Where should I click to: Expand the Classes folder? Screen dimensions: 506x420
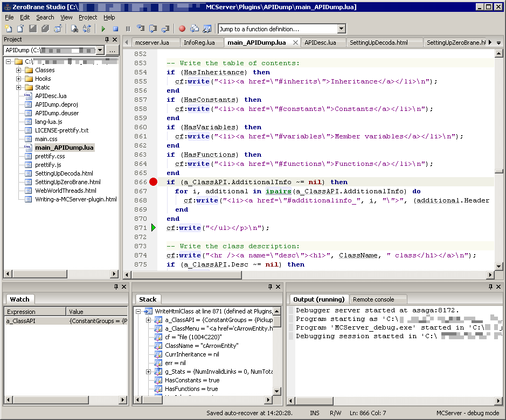[x=19, y=70]
